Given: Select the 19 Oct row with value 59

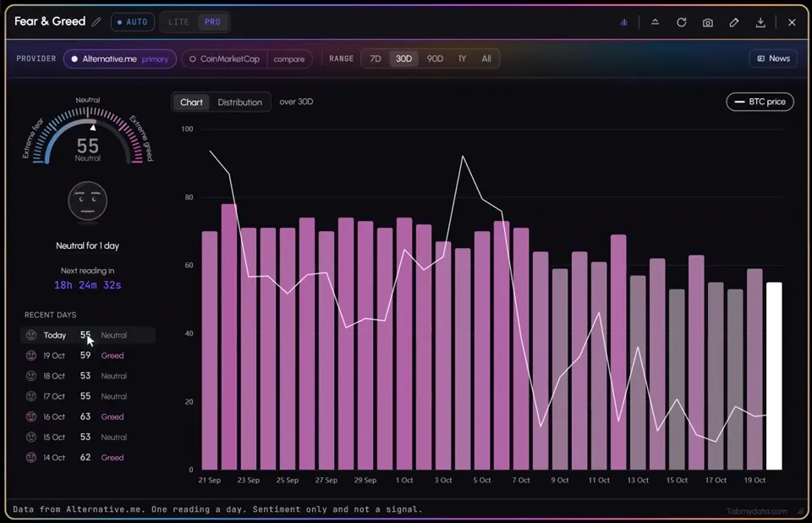Looking at the screenshot, I should 87,355.
